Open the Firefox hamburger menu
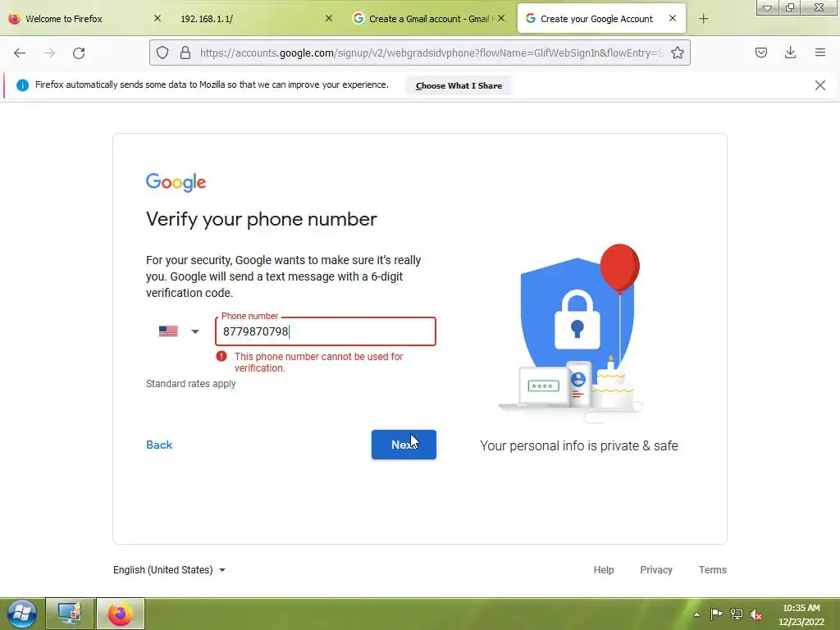The image size is (840, 630). click(819, 52)
